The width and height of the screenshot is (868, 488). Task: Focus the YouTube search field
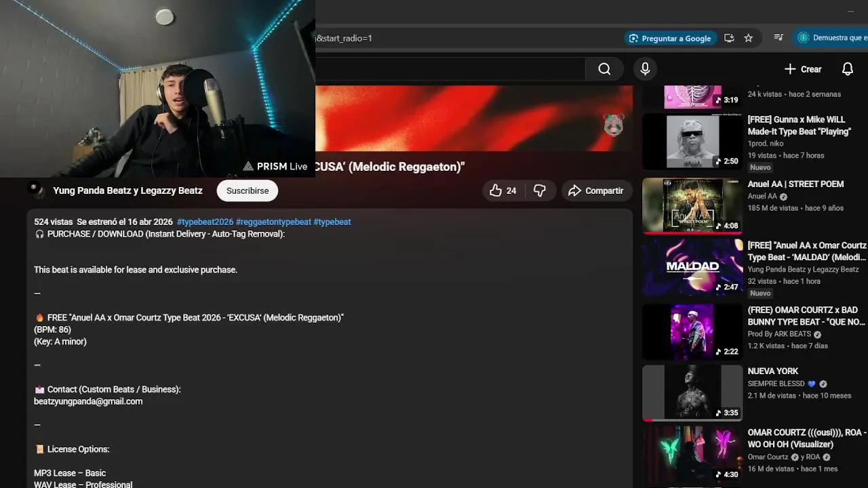[450, 68]
